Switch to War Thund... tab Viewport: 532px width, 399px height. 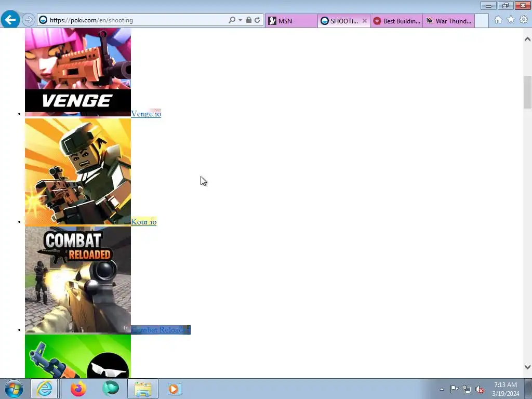(448, 21)
